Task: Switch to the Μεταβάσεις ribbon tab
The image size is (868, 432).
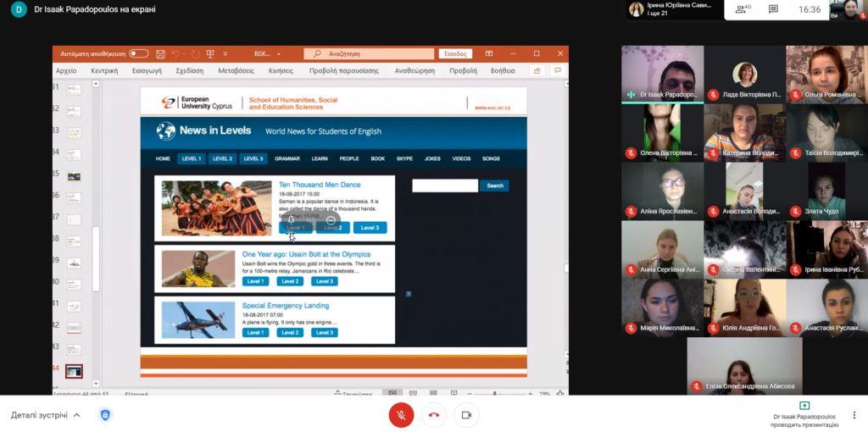Action: pos(236,71)
